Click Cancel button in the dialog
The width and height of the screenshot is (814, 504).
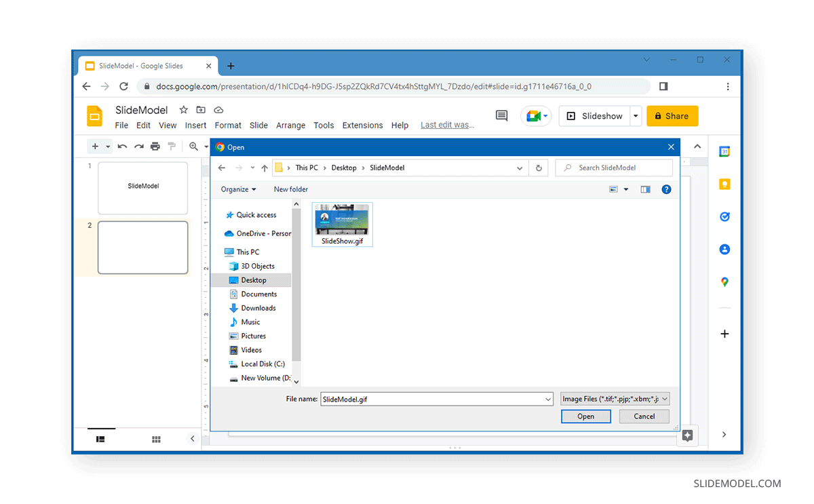pos(644,416)
